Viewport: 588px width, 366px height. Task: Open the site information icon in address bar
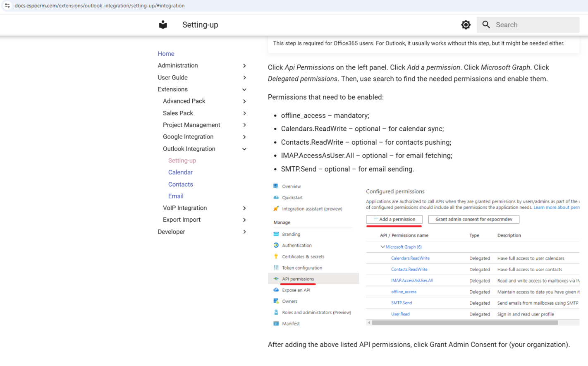click(7, 6)
